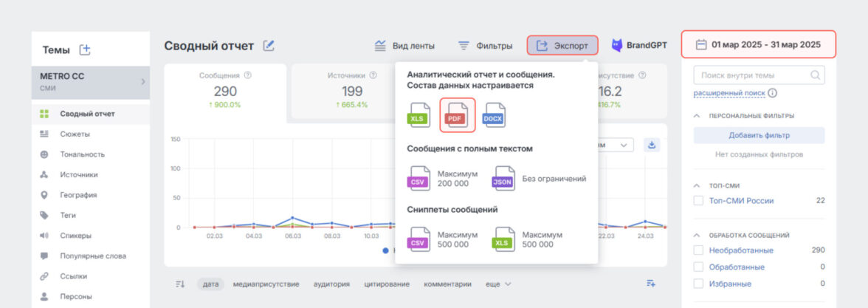Export report as PDF file
Viewport: 868px width, 308px height.
[x=457, y=116]
